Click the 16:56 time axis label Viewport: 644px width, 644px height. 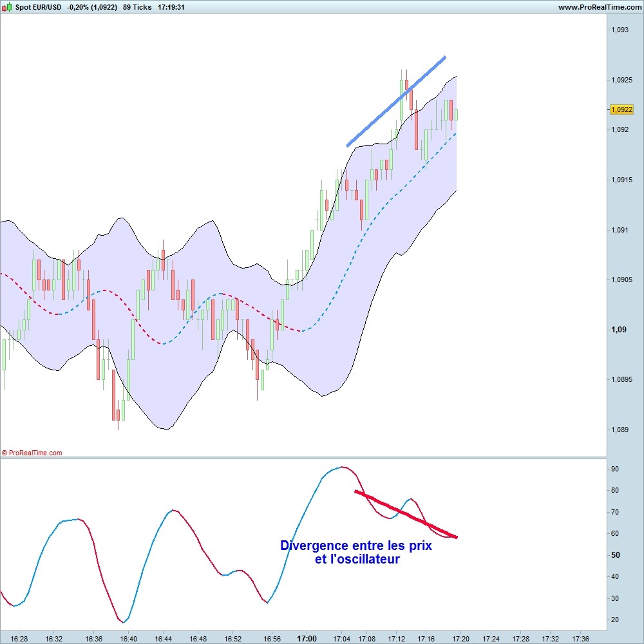pos(272,639)
